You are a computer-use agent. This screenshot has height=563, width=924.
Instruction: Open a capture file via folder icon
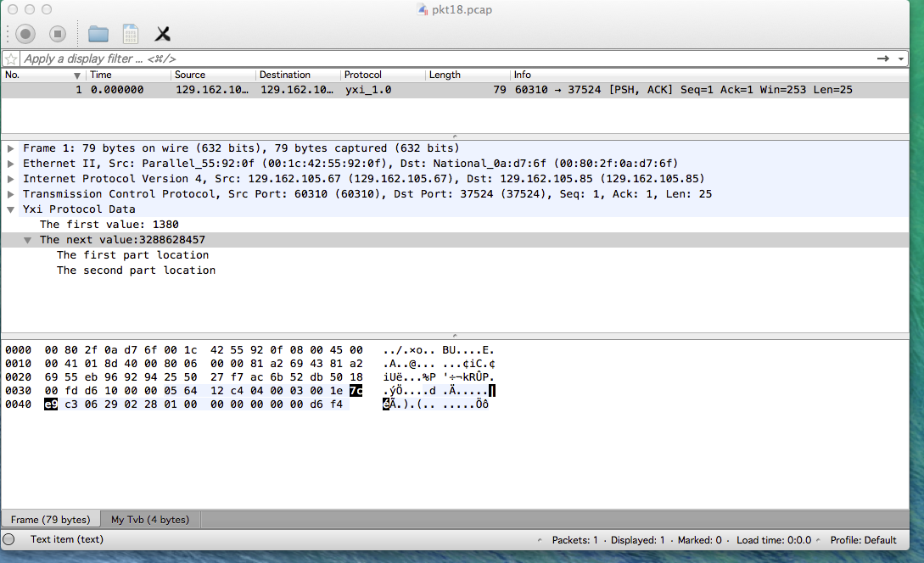click(x=98, y=34)
